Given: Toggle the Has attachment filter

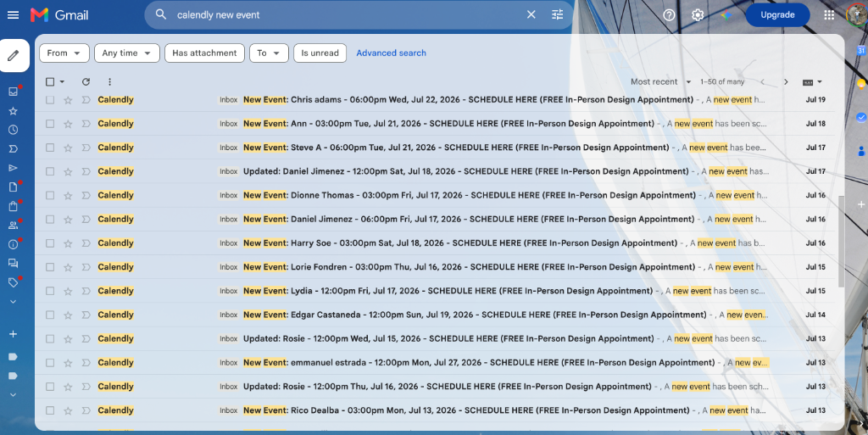Looking at the screenshot, I should [x=204, y=53].
